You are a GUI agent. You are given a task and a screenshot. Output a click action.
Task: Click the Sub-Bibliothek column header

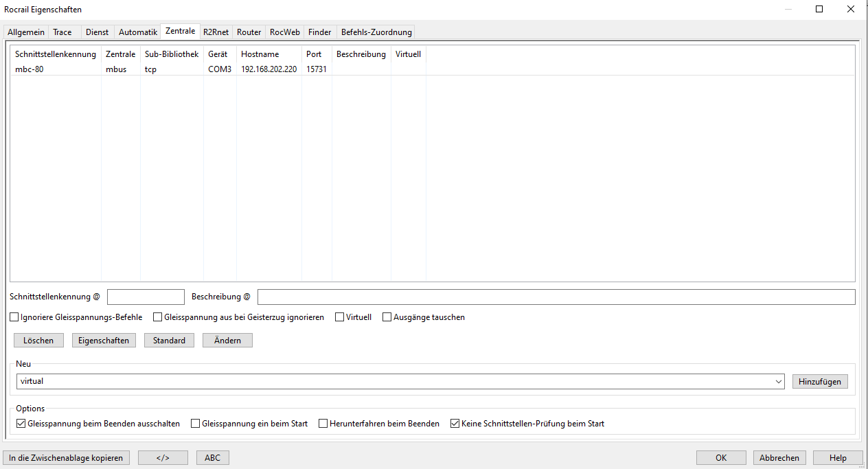[x=172, y=54]
